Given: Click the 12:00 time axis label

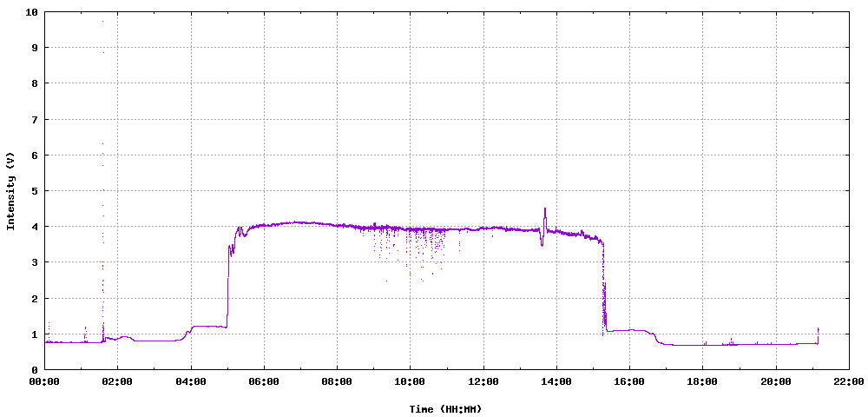Looking at the screenshot, I should [x=483, y=381].
